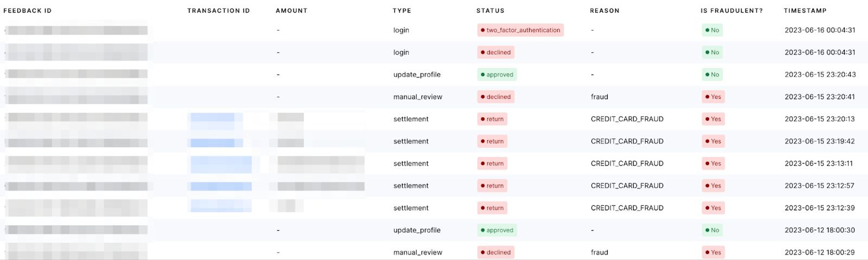Click return badge in 23:20:13 settlement row

pyautogui.click(x=492, y=119)
